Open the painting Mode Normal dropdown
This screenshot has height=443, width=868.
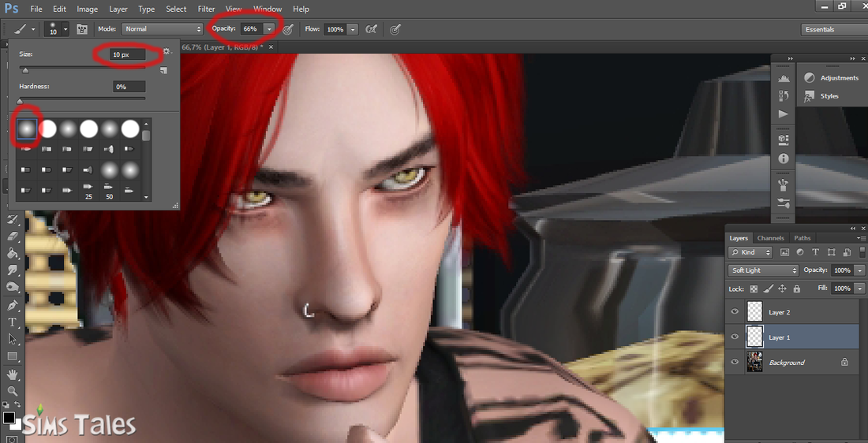tap(163, 28)
